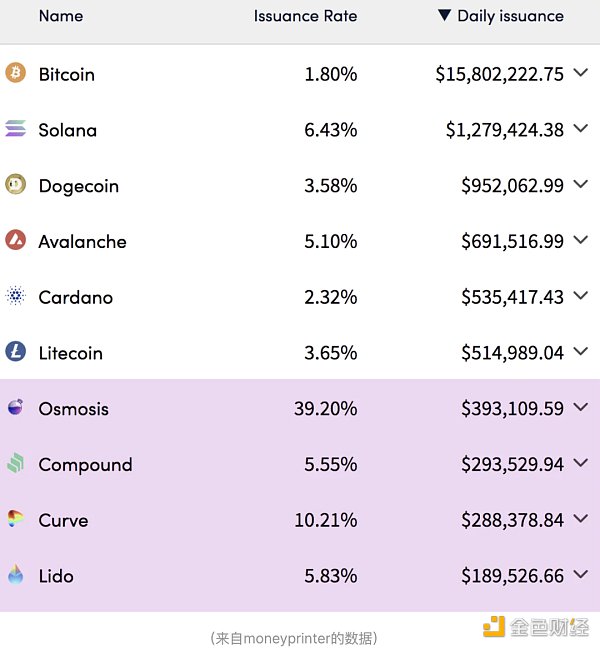
Task: Sort table by Issuance Rate header
Action: 305,16
